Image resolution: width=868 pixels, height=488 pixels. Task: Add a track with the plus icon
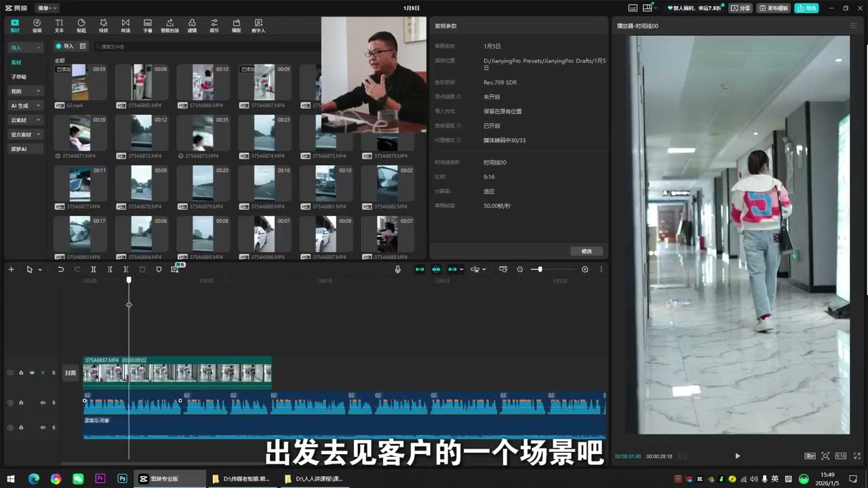11,269
